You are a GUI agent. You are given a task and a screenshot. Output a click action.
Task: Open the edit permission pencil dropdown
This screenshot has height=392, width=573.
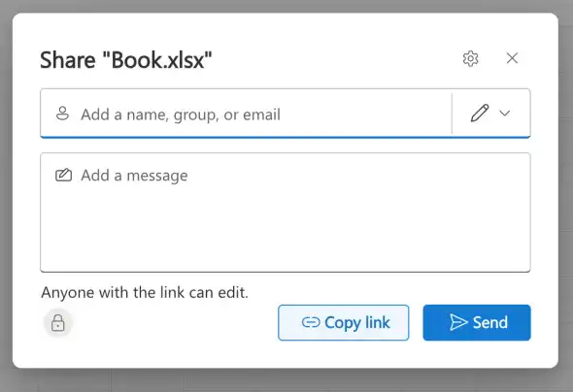(x=490, y=114)
